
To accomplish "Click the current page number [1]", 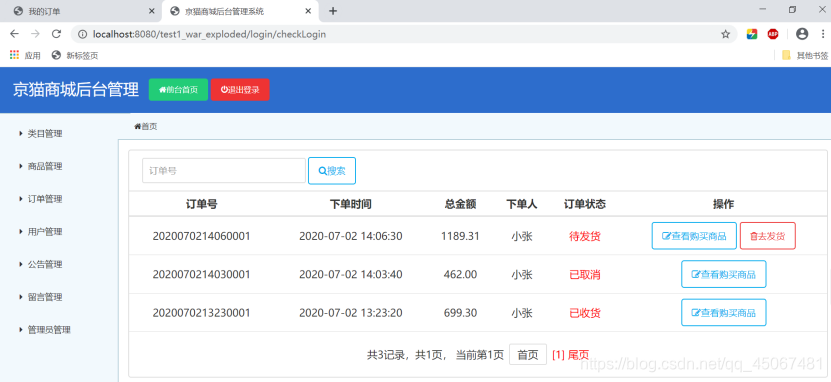I will click(558, 354).
